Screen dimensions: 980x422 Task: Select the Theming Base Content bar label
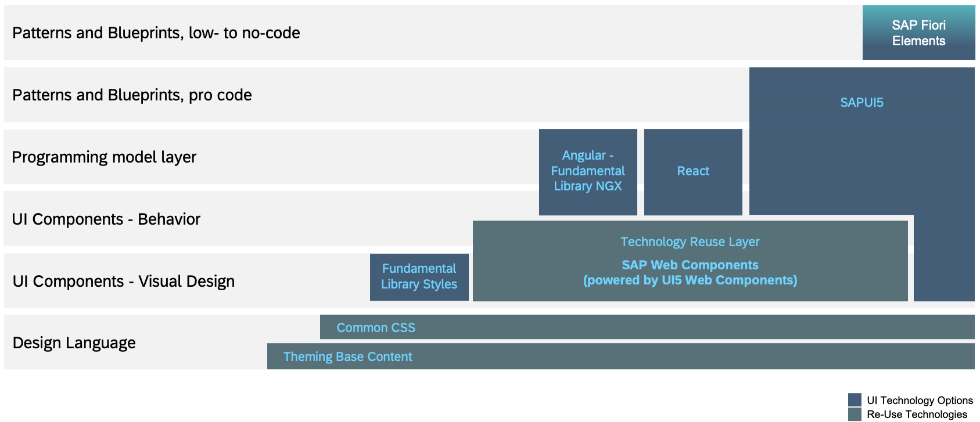tap(347, 357)
